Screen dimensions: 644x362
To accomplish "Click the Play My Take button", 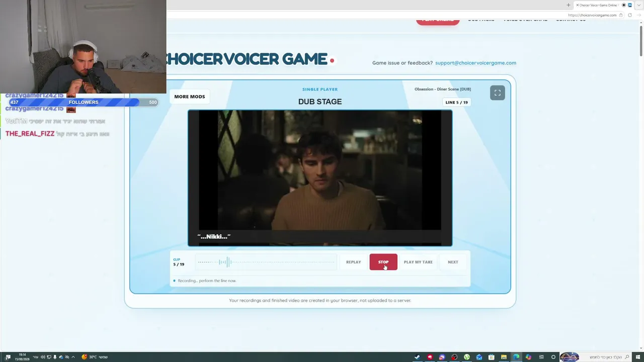I will (418, 262).
